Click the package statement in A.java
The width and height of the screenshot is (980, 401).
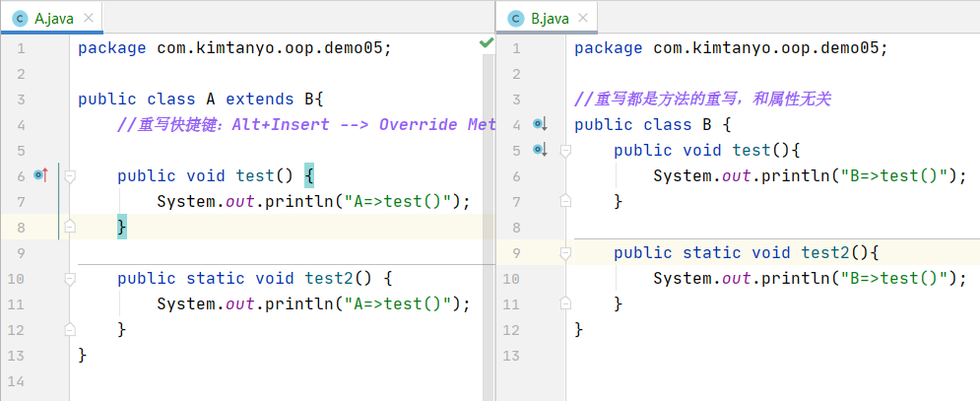coord(235,48)
